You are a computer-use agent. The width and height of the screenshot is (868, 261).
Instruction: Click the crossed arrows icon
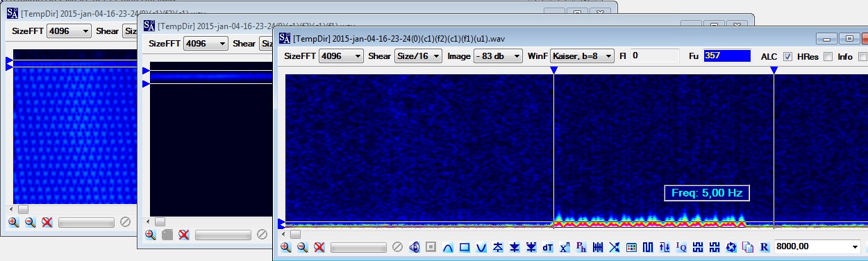615,247
